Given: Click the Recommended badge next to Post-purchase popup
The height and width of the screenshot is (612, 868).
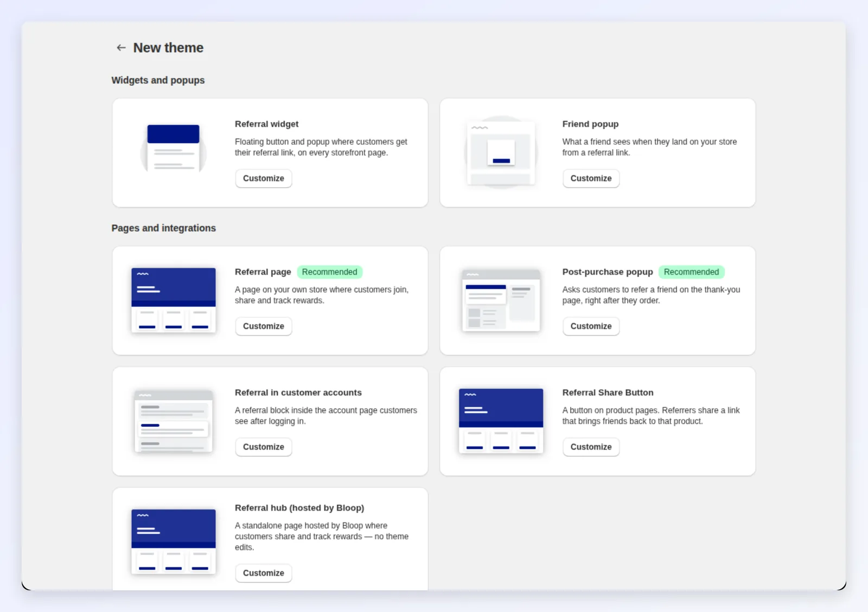Looking at the screenshot, I should coord(691,272).
